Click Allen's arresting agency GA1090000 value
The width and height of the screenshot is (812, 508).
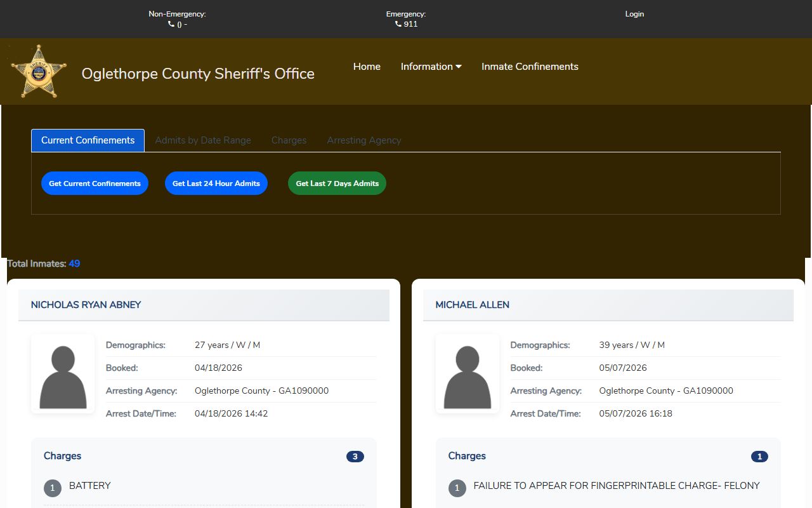pos(666,391)
